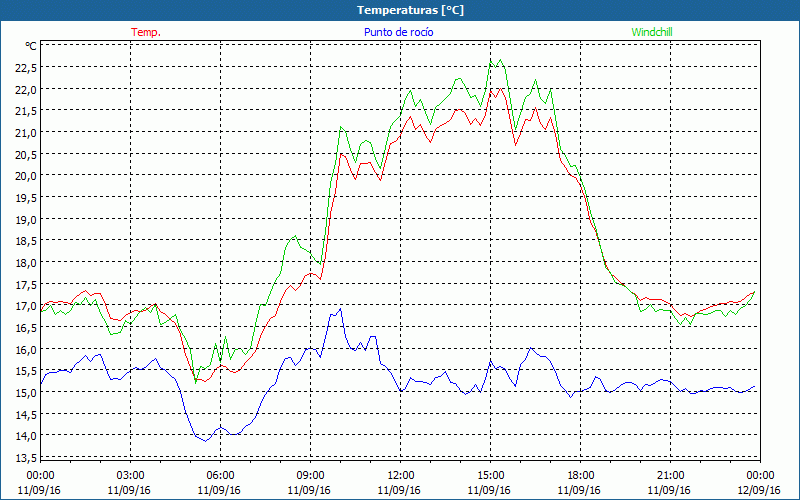Click the 03:00 time axis label
Screen dimensions: 800x500
click(131, 476)
